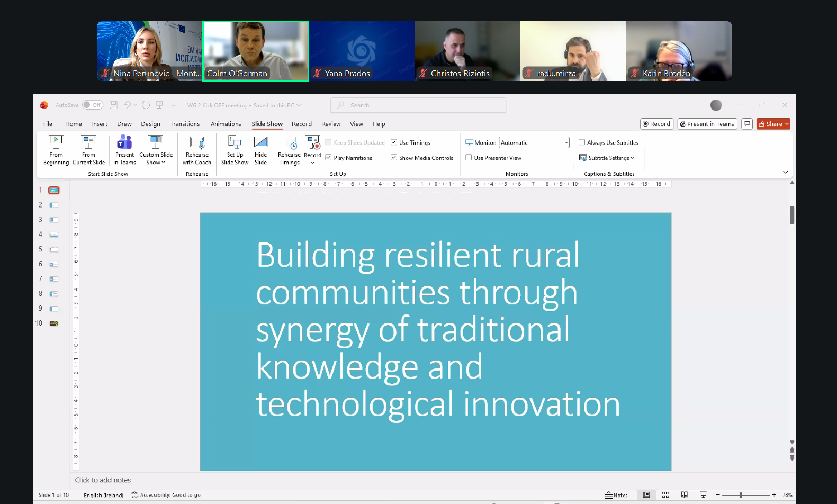Enable Always Use Subtitles
The height and width of the screenshot is (504, 837).
click(x=582, y=142)
